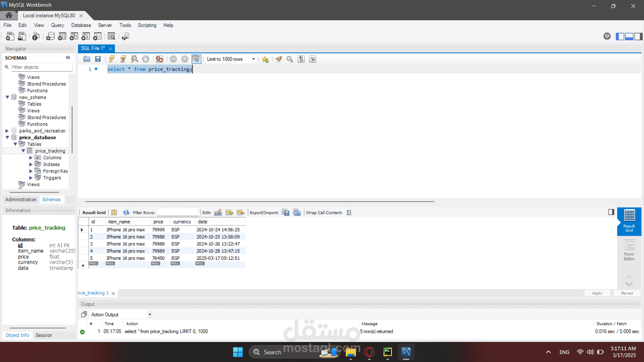Expand the Indexes node

tap(31, 164)
